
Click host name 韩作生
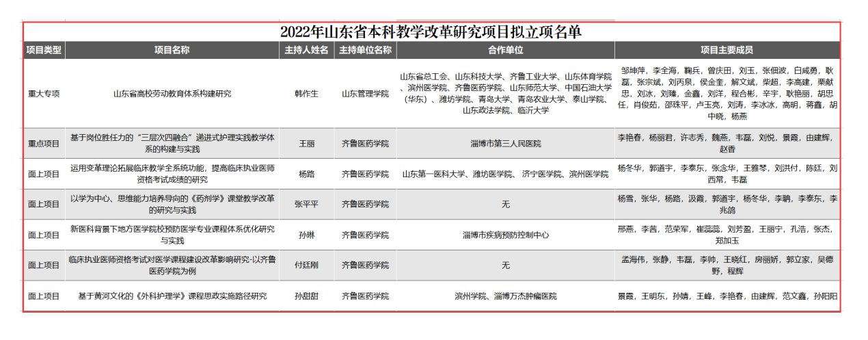coord(306,94)
